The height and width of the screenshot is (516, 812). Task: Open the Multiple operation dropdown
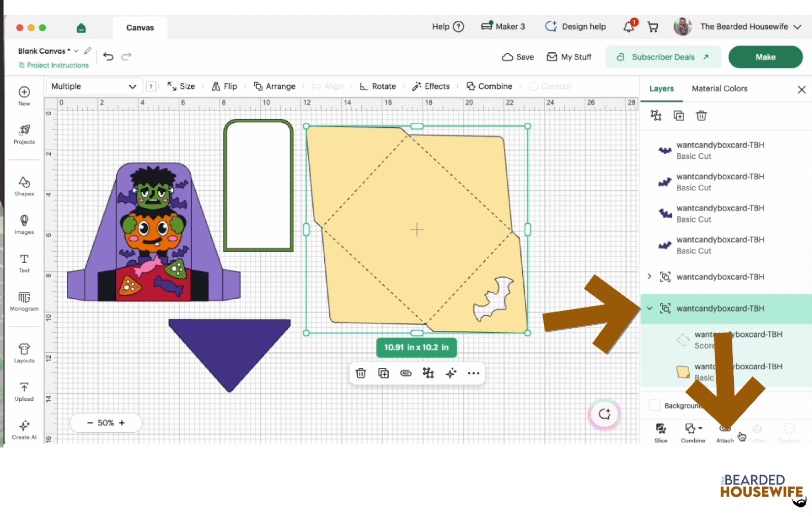point(94,86)
